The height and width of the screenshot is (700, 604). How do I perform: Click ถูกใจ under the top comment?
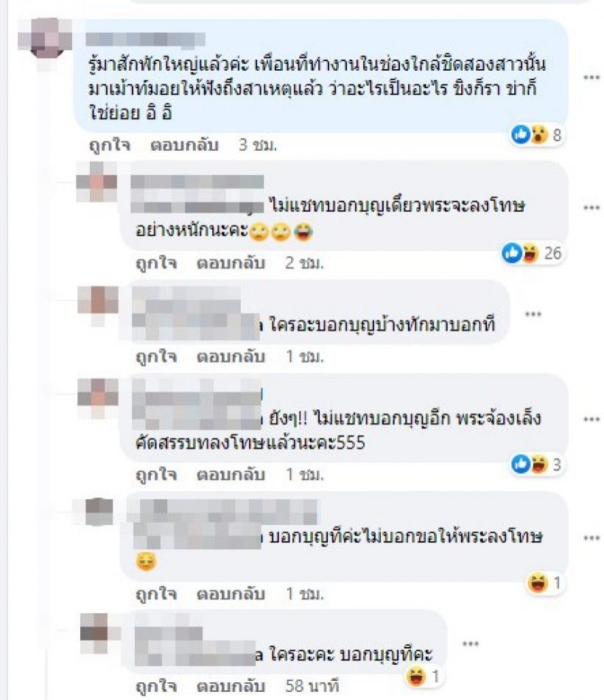pos(110,145)
